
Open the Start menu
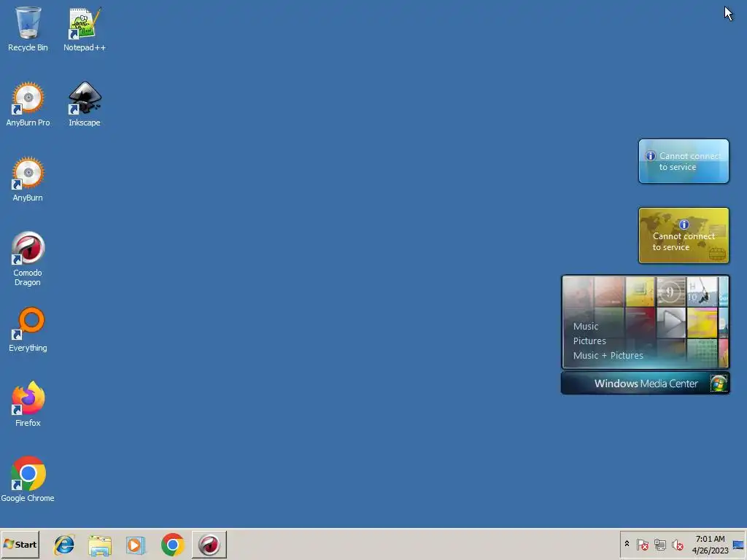point(20,544)
